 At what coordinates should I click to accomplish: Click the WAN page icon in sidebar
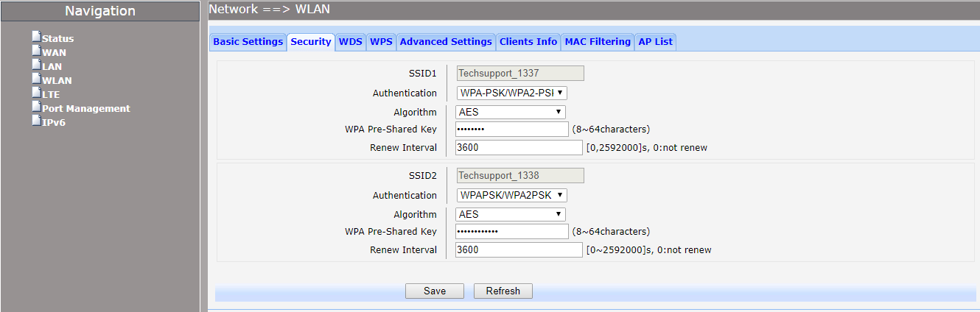pyautogui.click(x=36, y=51)
